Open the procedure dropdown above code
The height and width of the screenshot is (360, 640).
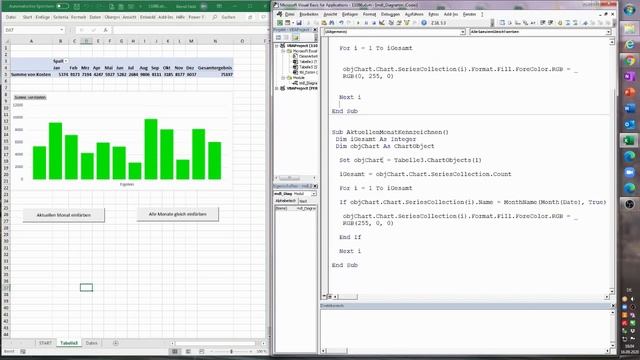pos(608,32)
